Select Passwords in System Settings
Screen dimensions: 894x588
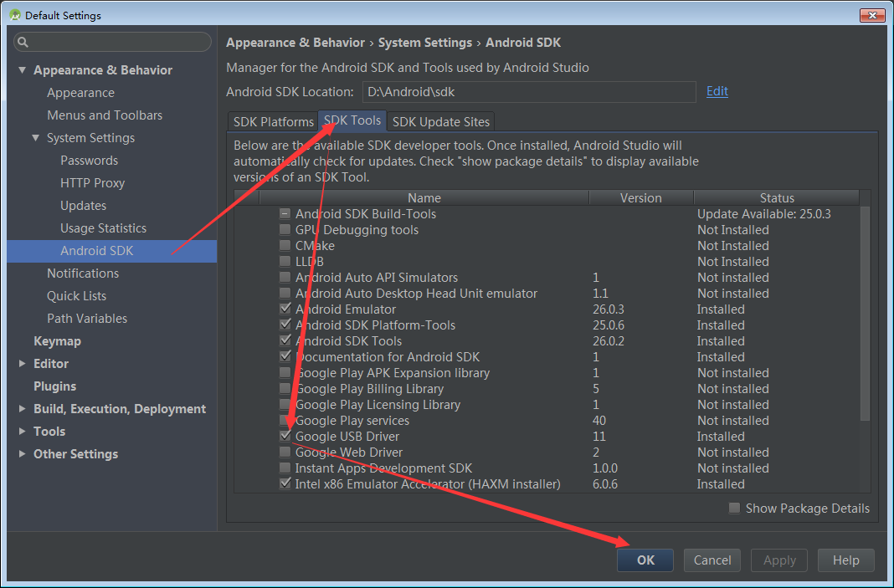tap(89, 161)
